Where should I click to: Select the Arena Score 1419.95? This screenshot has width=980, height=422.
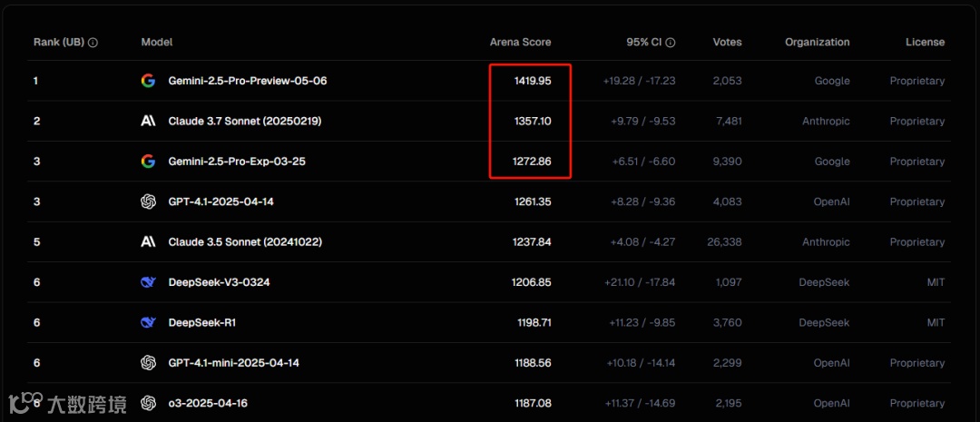531,81
